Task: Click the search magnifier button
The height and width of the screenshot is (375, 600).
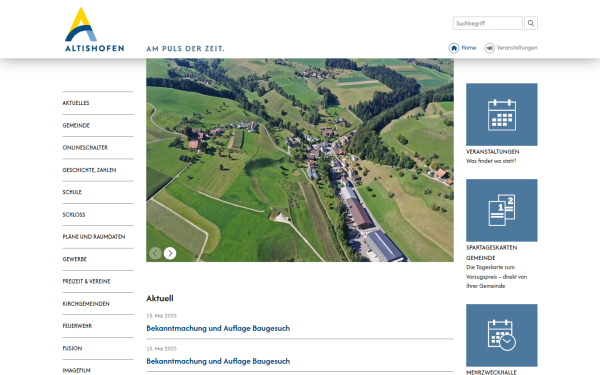Action: pos(531,23)
